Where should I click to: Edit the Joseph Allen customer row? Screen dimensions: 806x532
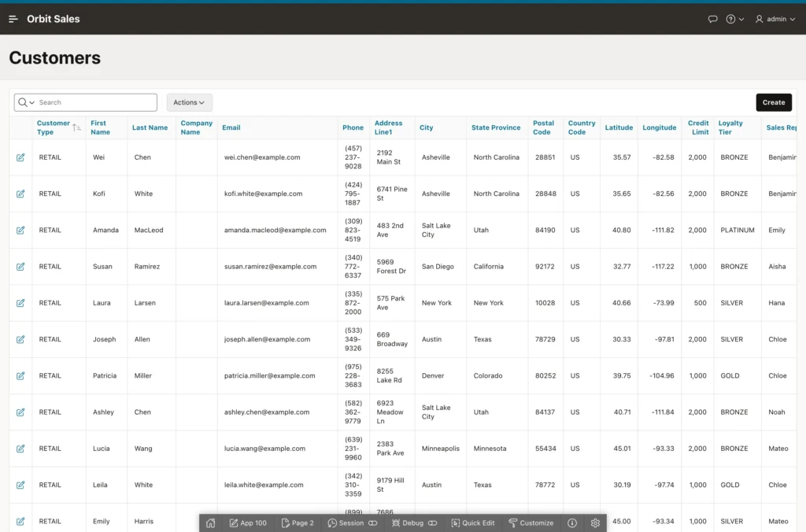(x=20, y=339)
